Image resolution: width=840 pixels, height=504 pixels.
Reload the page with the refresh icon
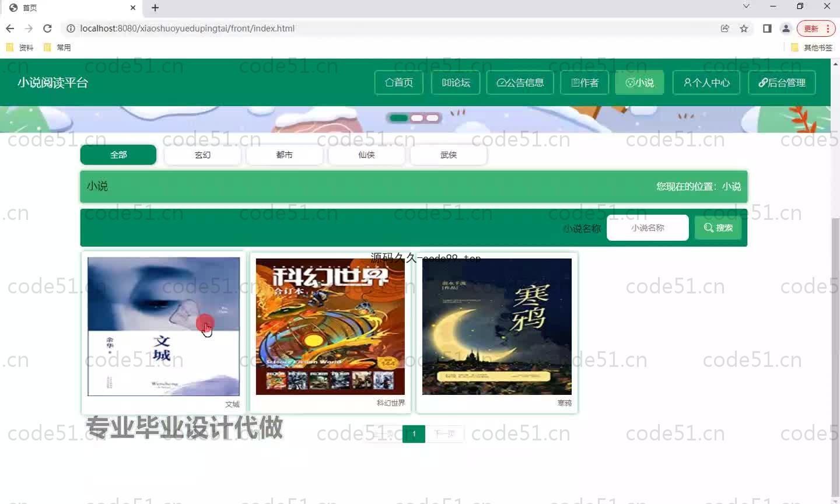47,28
